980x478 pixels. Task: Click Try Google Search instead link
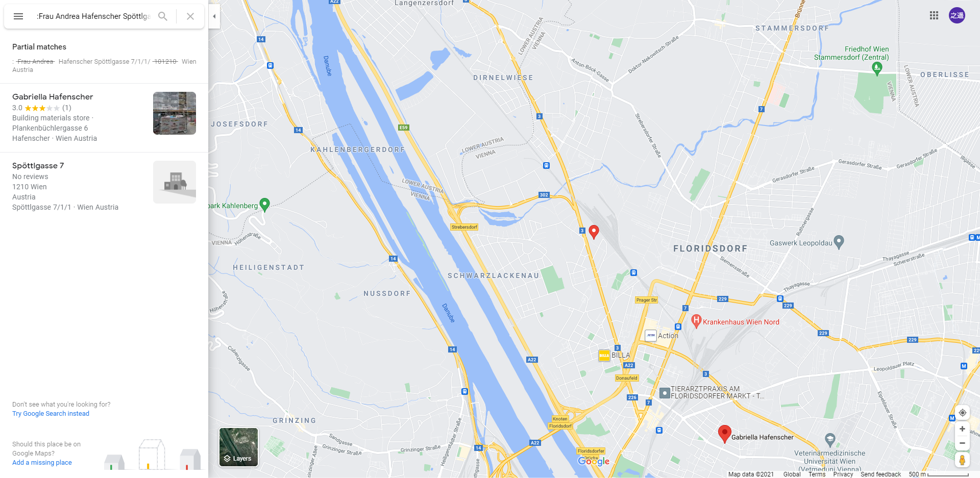(x=51, y=414)
